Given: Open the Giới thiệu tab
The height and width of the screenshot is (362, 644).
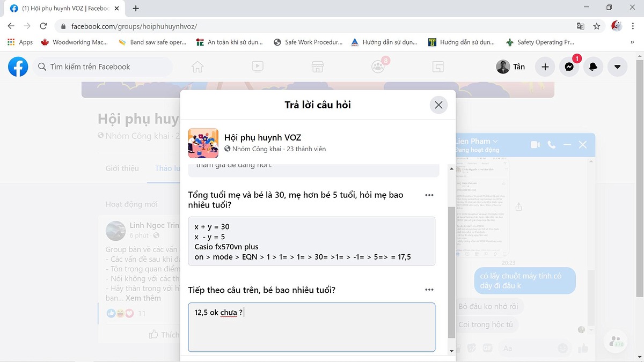Looking at the screenshot, I should pos(122,168).
